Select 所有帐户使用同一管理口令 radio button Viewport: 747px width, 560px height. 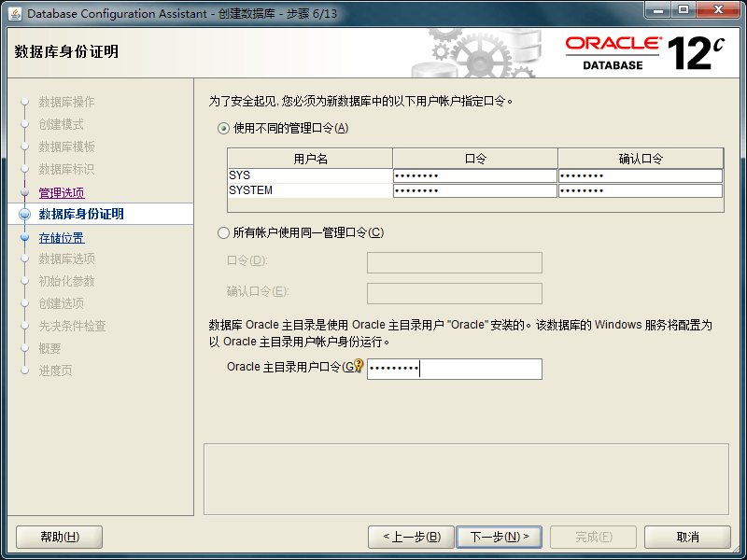tap(223, 232)
